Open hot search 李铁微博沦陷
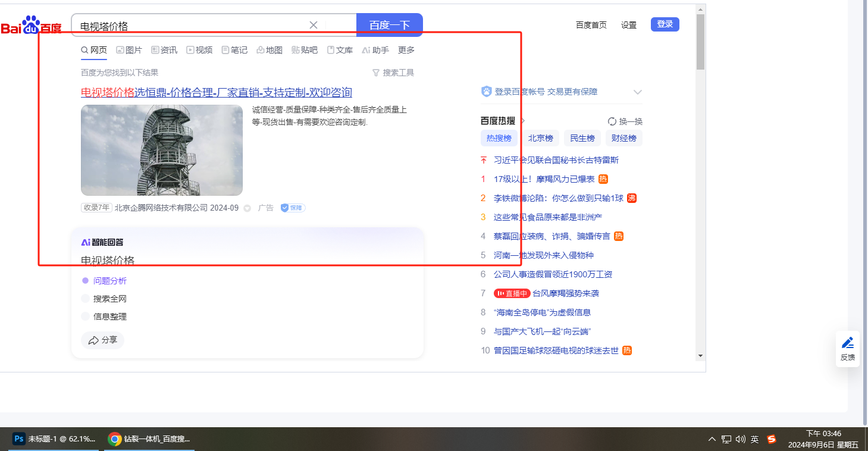 point(559,198)
